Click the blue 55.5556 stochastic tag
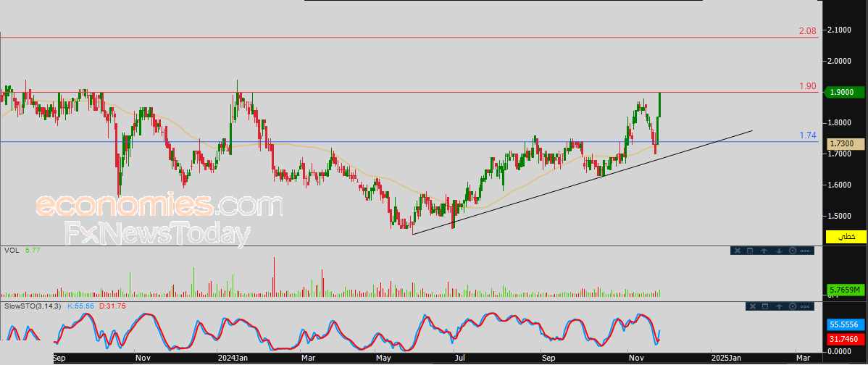The width and height of the screenshot is (868, 365). pos(846,326)
